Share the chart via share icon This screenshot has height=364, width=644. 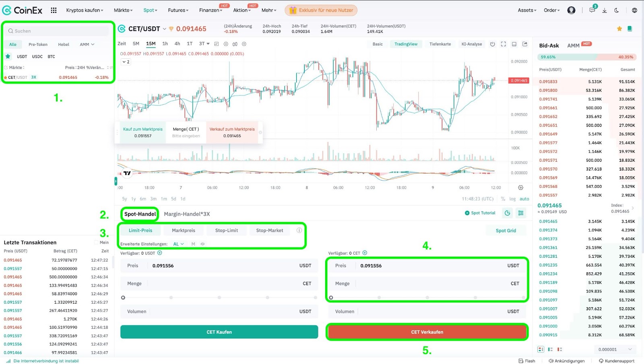(x=525, y=44)
